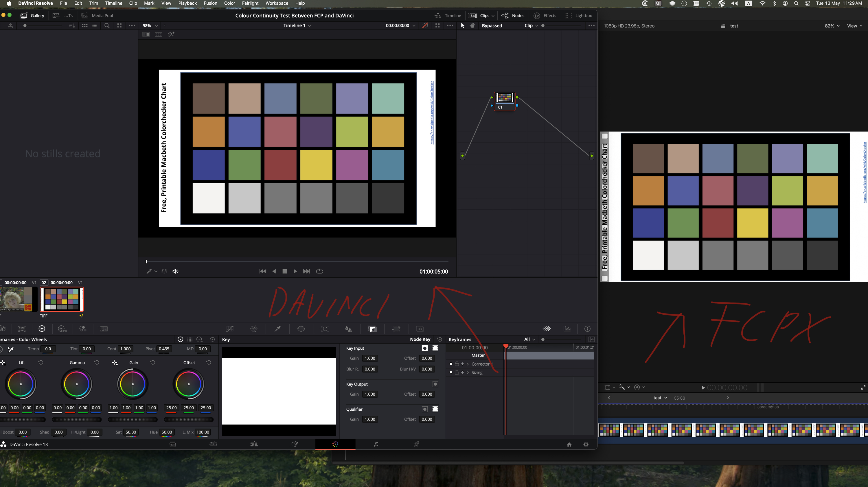Select the Qualifier eyedropper palette icon
Viewport: 868px width, 487px height.
[x=278, y=329]
